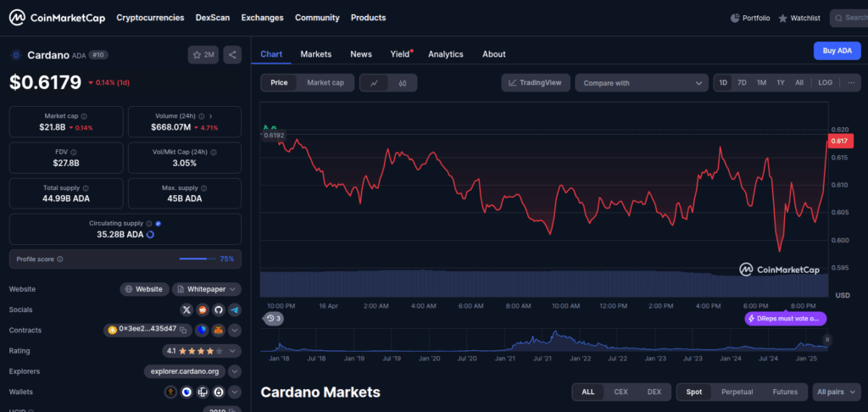
Task: Expand the Wallets chevron
Action: click(235, 392)
